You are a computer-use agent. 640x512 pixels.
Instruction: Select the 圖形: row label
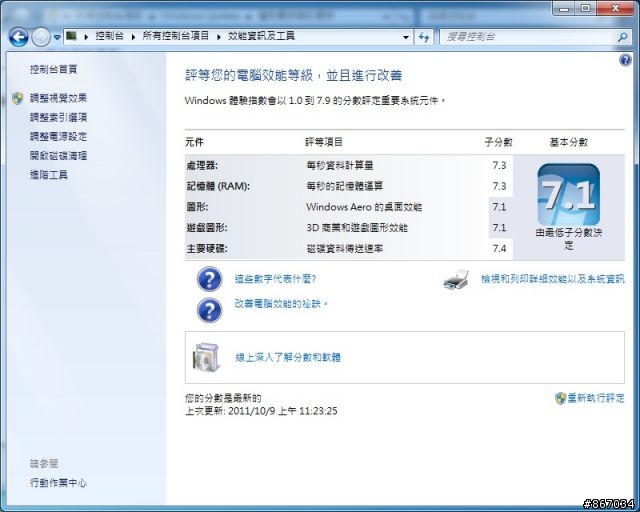coord(198,207)
